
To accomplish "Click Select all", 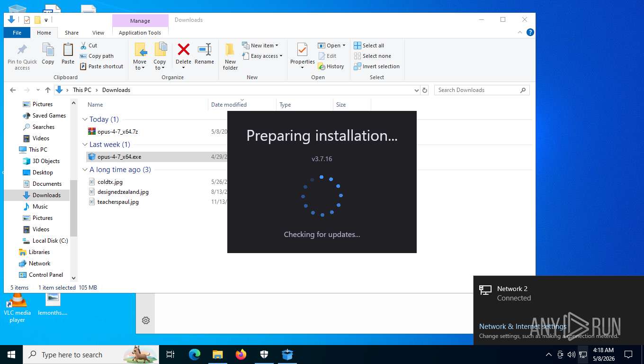I will click(x=369, y=45).
